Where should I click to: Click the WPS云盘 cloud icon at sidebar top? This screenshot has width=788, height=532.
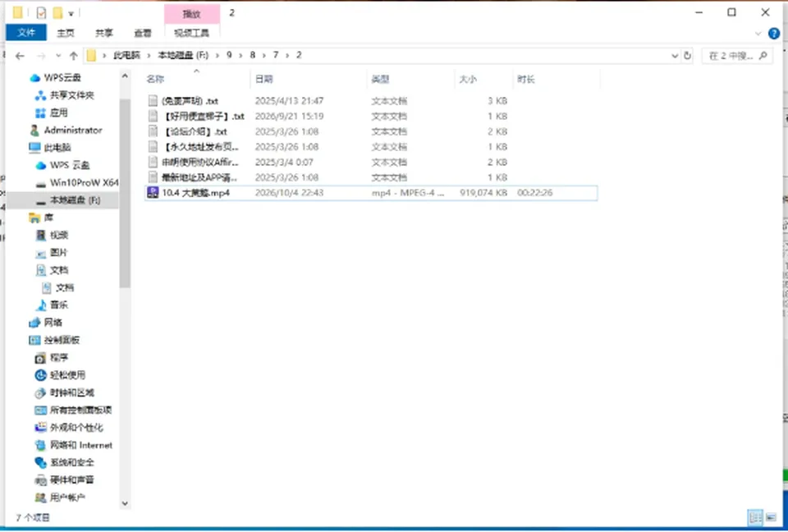pos(34,78)
